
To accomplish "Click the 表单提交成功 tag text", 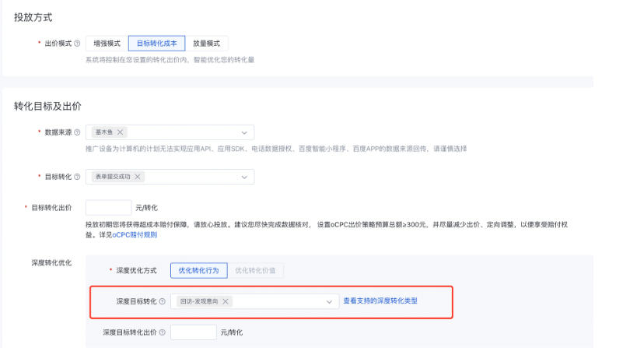I will pos(113,177).
